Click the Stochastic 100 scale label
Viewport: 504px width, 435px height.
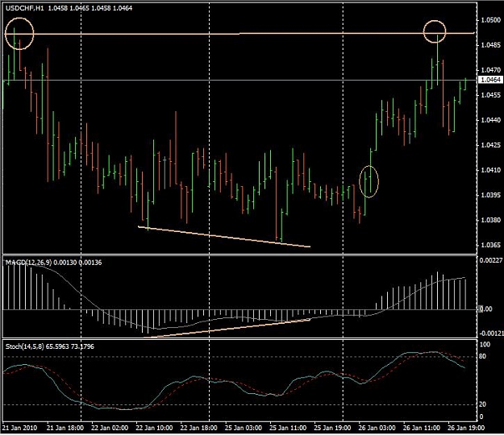click(x=485, y=345)
